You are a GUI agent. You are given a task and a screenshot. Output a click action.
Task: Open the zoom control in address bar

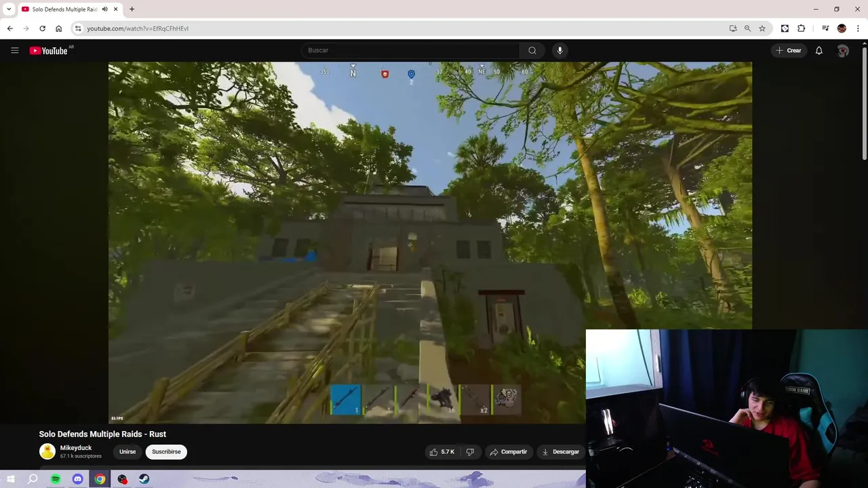[747, 28]
